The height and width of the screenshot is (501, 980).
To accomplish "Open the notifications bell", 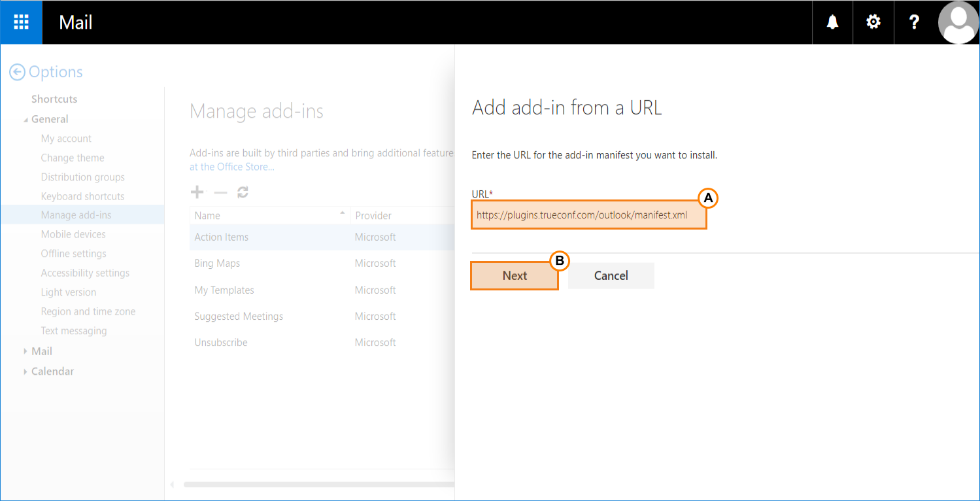I will [832, 22].
